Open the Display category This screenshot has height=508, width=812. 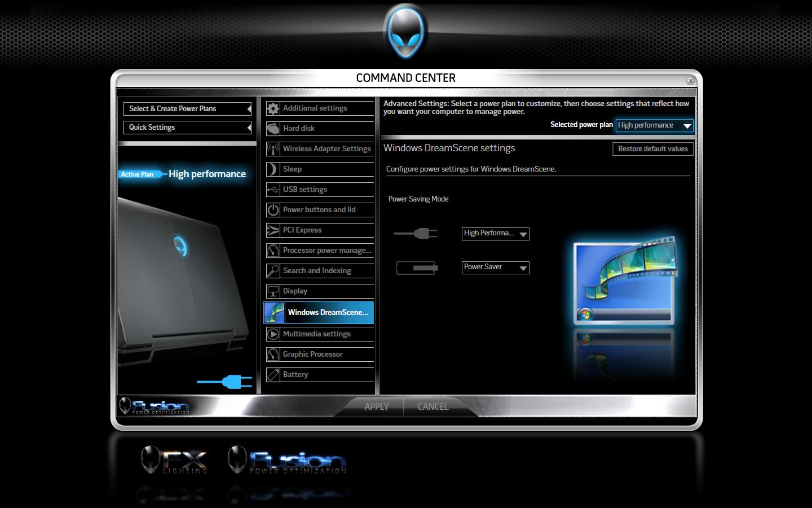[x=320, y=291]
